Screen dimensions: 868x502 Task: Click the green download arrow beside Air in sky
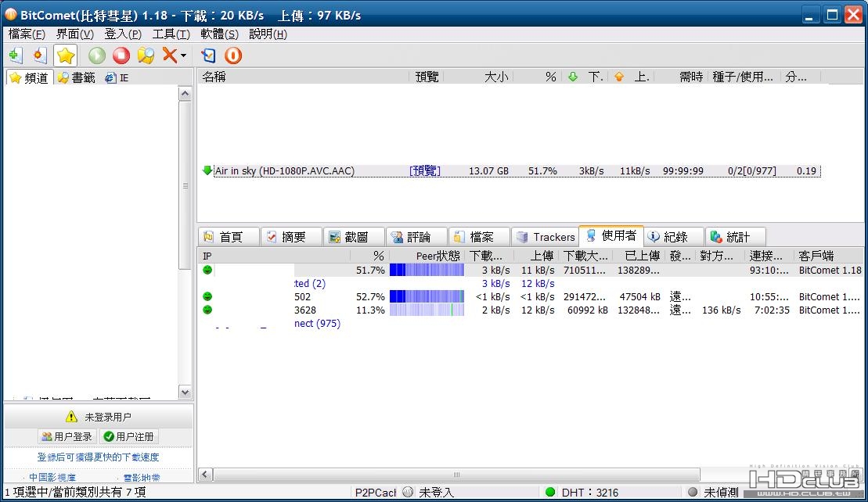[207, 170]
